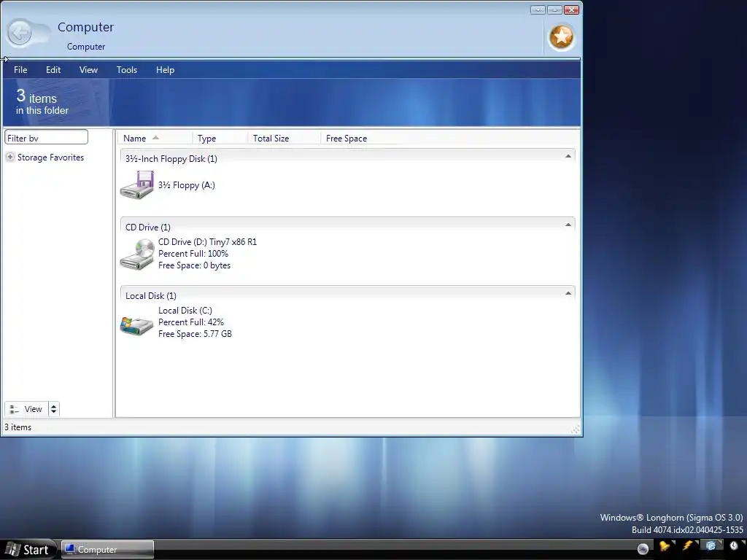Click the Computer taskbar button
The width and height of the screenshot is (747, 560).
point(108,550)
